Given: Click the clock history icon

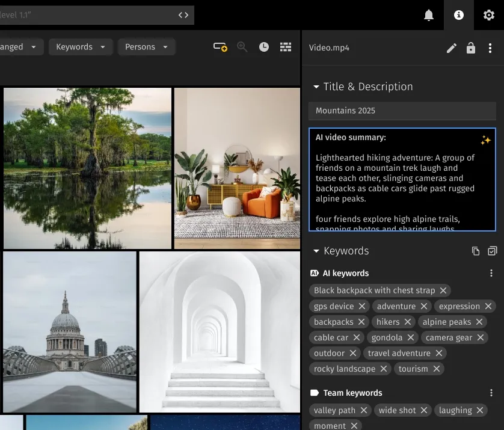Looking at the screenshot, I should point(264,47).
